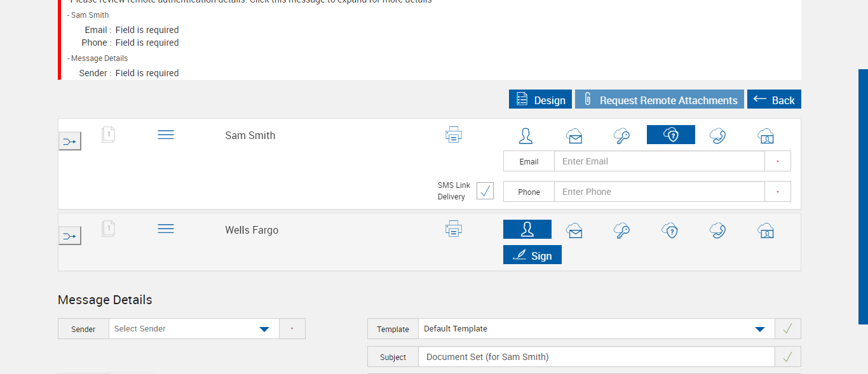Click the merge arrow button beside Wells Fargo

pos(70,236)
